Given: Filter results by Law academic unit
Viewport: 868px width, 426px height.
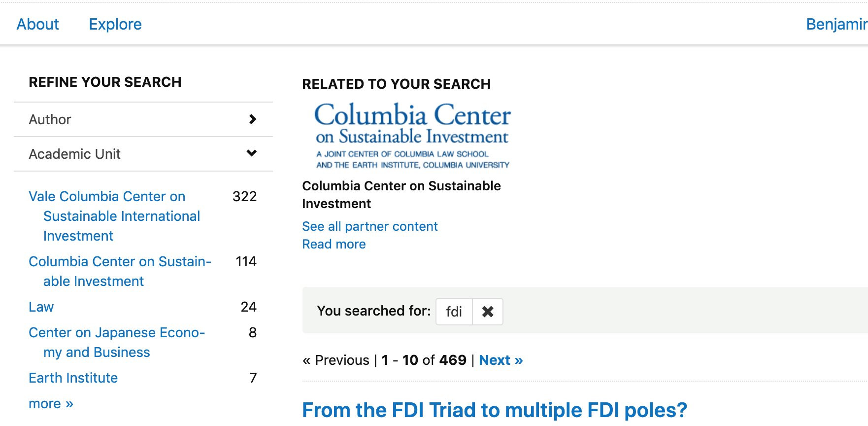Looking at the screenshot, I should 41,307.
